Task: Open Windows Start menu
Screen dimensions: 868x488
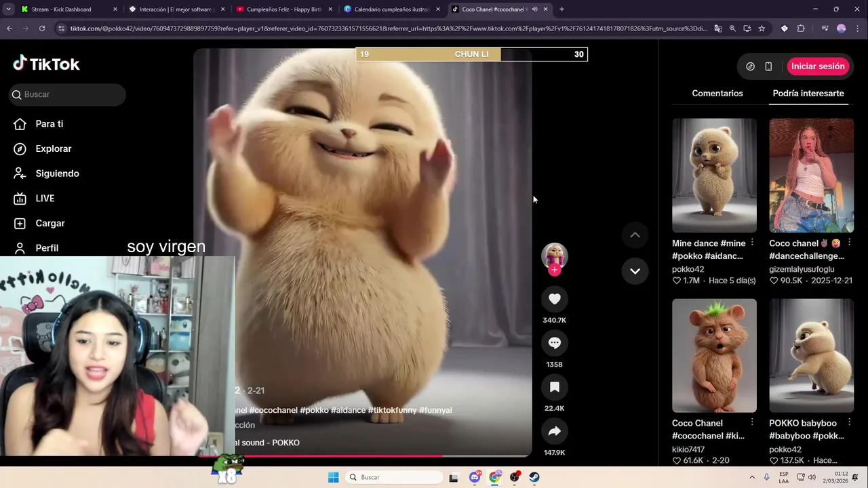Action: tap(333, 477)
